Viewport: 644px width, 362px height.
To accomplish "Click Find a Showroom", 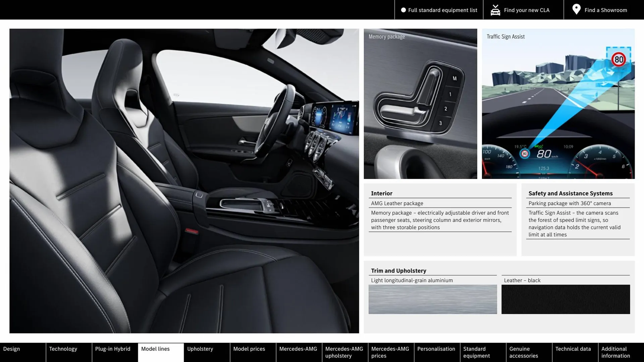I will click(x=605, y=10).
